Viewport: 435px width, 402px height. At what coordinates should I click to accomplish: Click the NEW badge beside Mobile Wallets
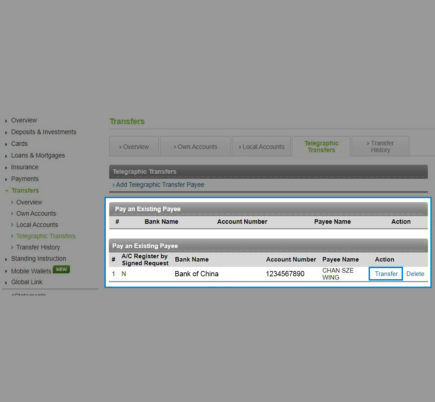(x=61, y=269)
